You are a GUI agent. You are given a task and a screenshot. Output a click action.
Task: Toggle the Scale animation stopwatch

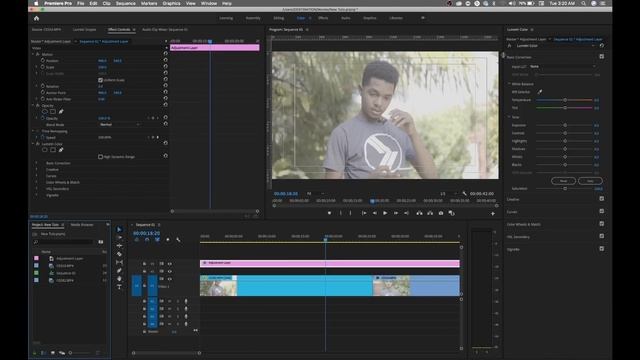tap(42, 67)
